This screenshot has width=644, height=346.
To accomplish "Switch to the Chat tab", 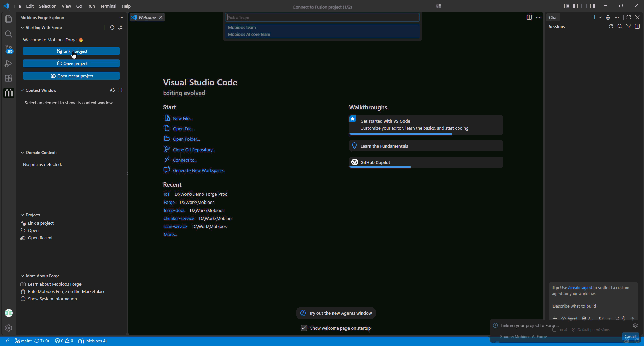I will pos(553,17).
